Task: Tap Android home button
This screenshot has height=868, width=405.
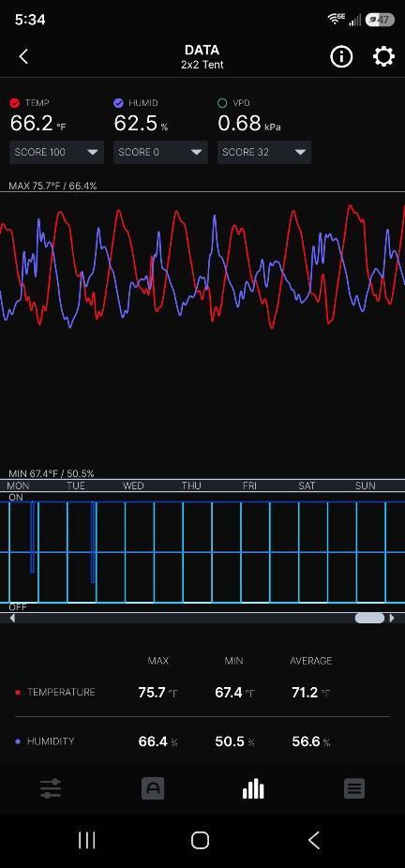Action: click(x=200, y=840)
